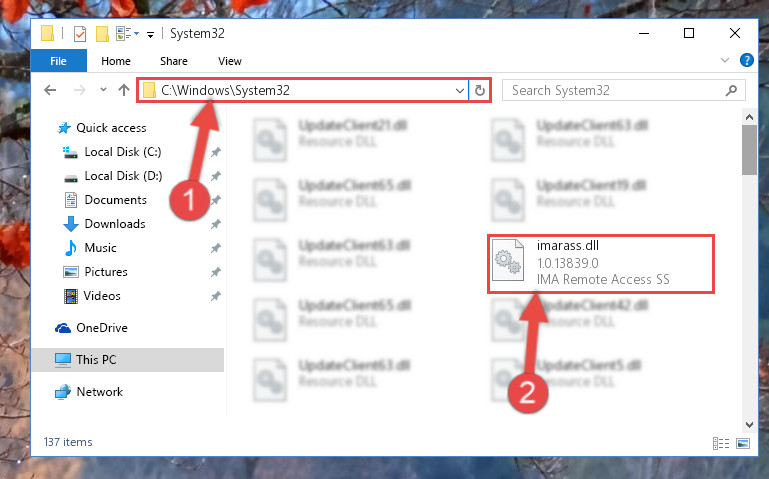Click the search magnifier icon
The width and height of the screenshot is (769, 479).
731,91
